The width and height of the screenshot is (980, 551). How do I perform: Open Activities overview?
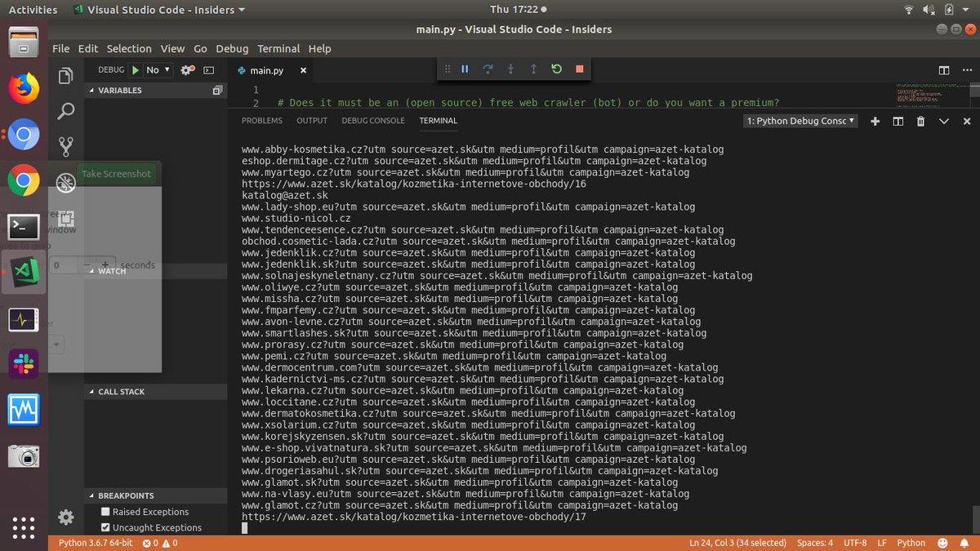coord(33,10)
